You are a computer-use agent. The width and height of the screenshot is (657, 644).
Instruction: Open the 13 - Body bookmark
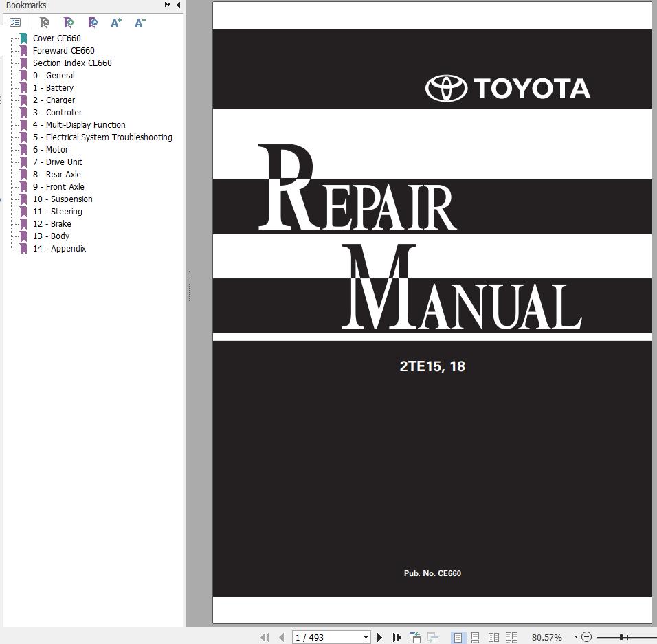pos(51,236)
